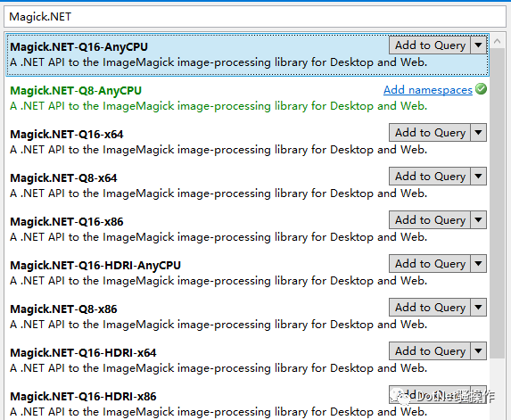
Task: Click the Add namespaces link
Action: 427,89
